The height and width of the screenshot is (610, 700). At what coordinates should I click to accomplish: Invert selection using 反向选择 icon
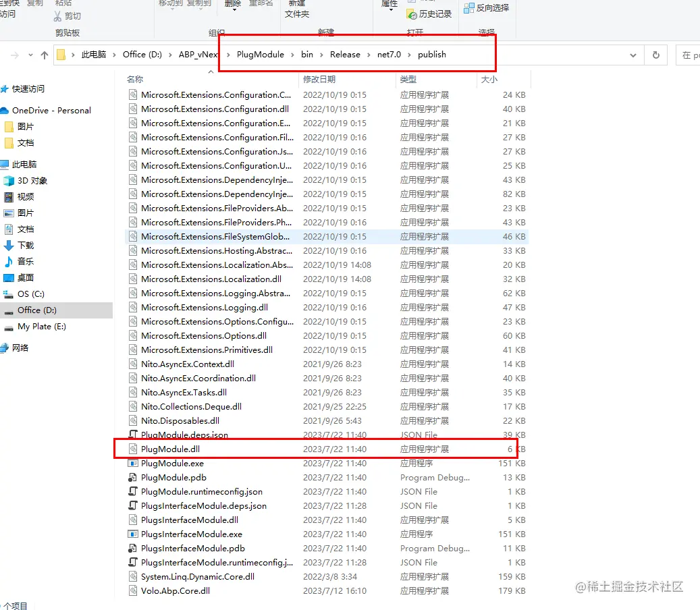coord(487,8)
